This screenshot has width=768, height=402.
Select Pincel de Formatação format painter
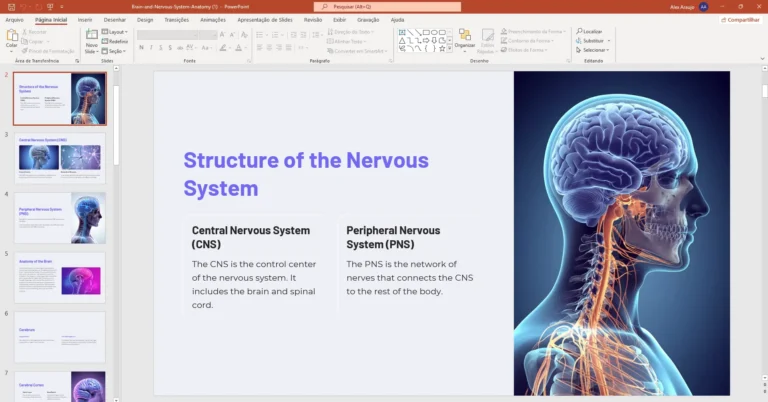tap(48, 51)
